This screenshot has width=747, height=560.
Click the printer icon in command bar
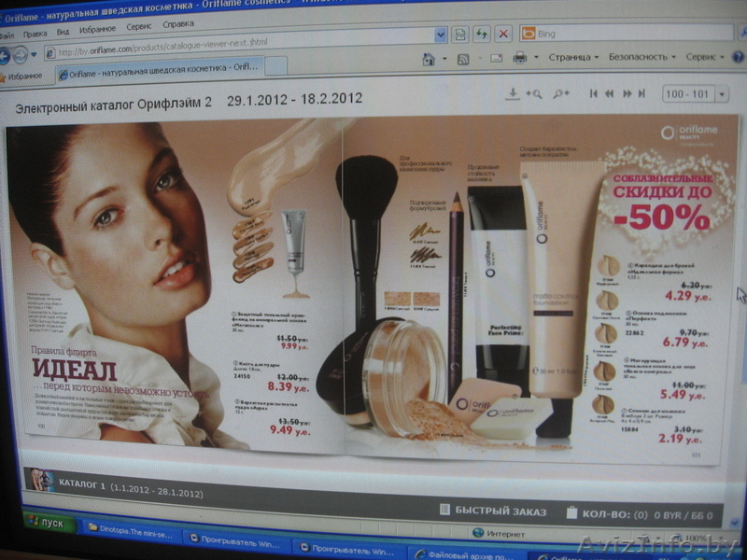coord(519,58)
